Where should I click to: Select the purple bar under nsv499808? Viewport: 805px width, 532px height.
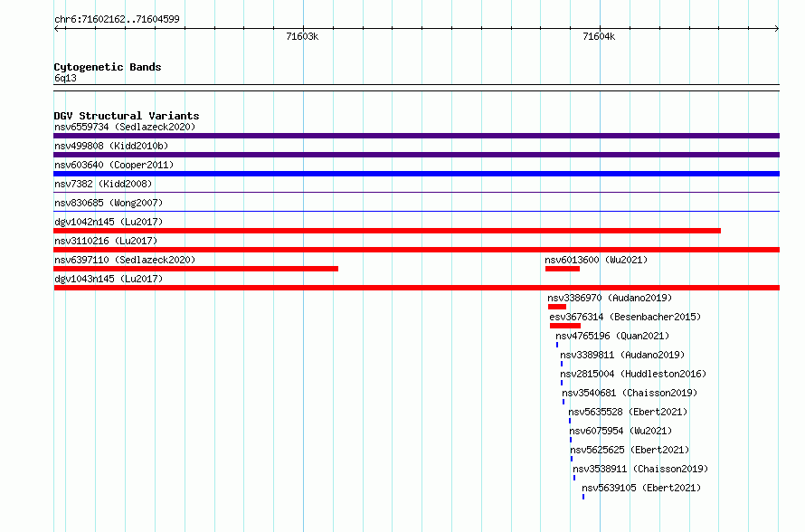(x=416, y=155)
